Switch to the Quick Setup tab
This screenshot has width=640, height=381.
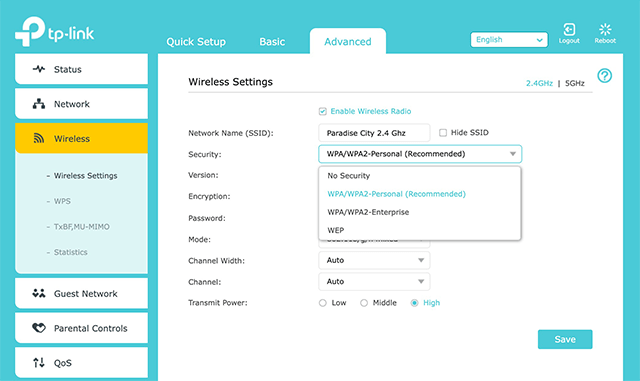[196, 42]
